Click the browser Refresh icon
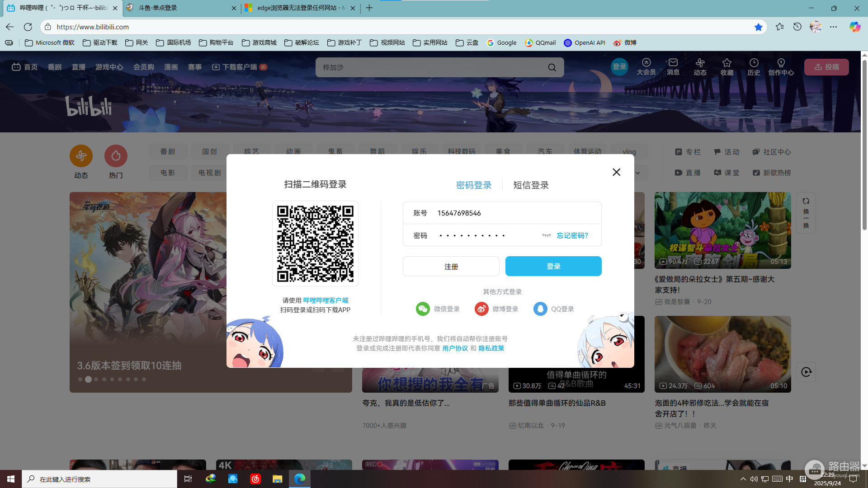Viewport: 868px width, 488px height. [28, 27]
